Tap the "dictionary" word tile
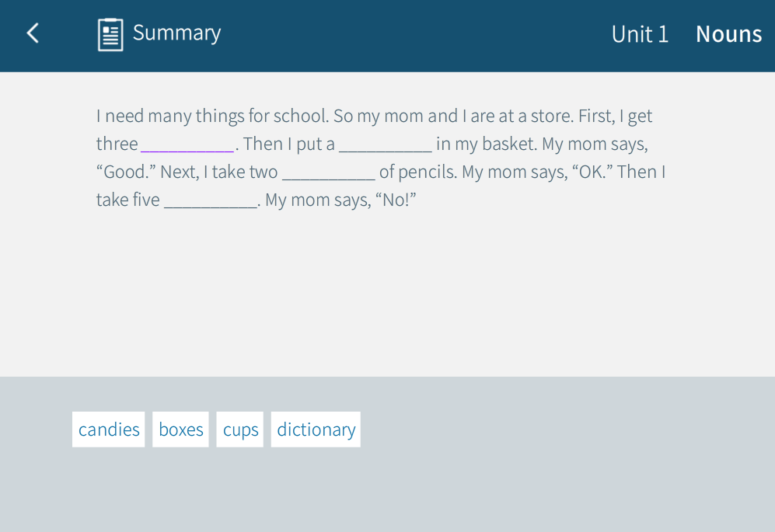775x532 pixels. [316, 429]
